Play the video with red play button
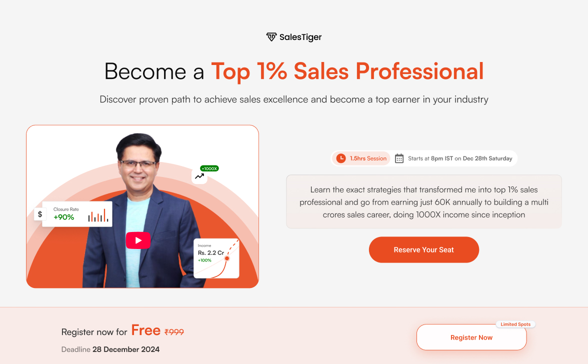 138,240
